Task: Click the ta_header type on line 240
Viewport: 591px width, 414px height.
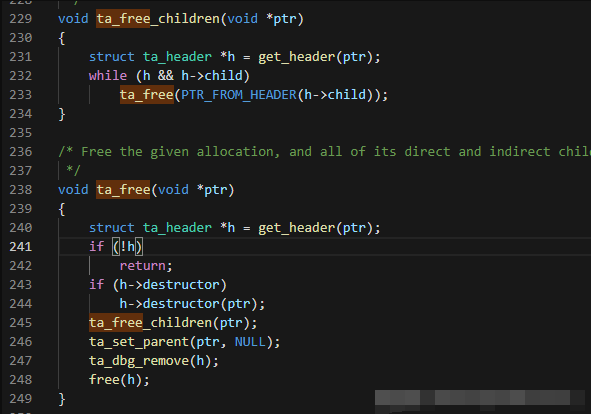Action: pos(177,228)
